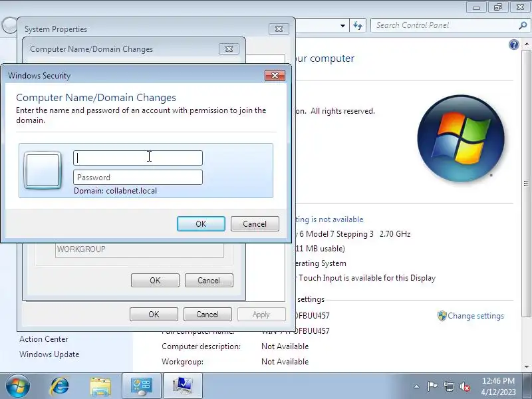The height and width of the screenshot is (399, 532).
Task: Restore down the Control Panel window
Action: tap(497, 7)
